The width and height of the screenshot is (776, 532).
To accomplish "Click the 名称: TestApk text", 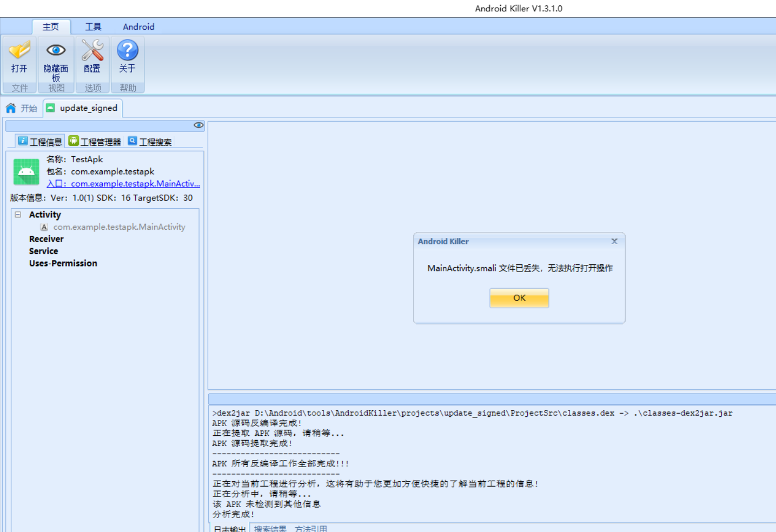I will [75, 159].
